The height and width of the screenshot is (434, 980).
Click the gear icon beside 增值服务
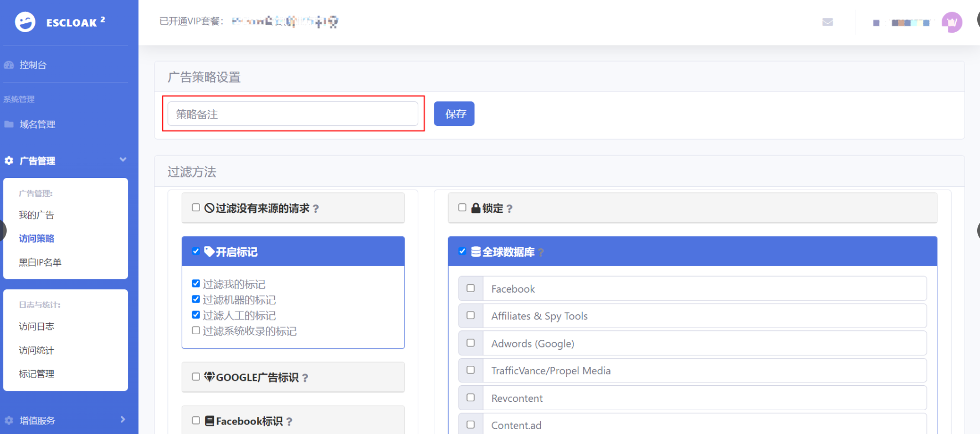coord(9,420)
